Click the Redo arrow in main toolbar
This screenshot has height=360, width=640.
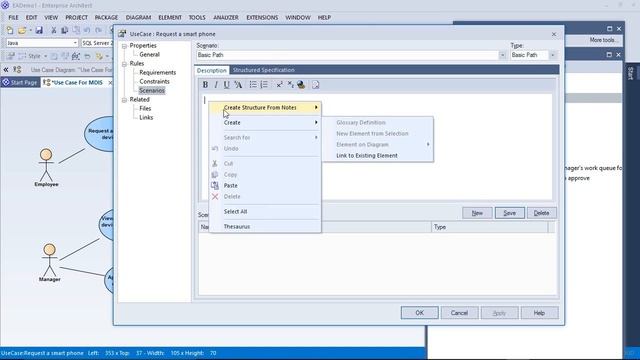click(98, 30)
